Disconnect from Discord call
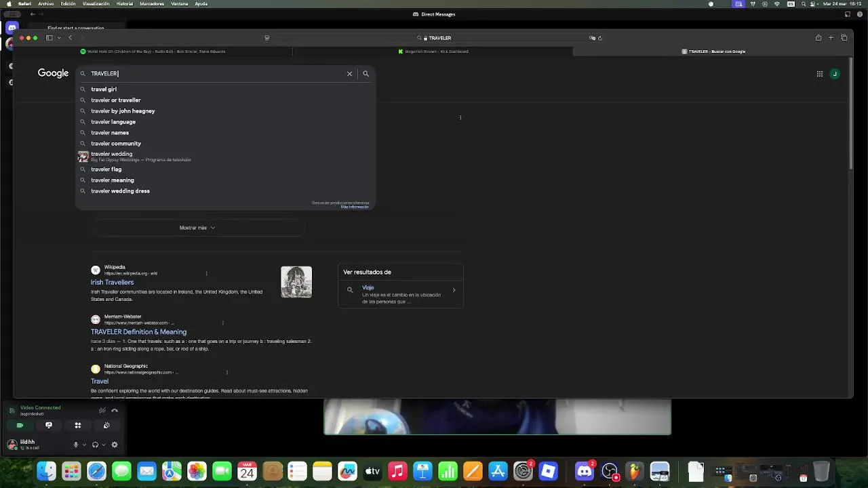The width and height of the screenshot is (868, 488). (115, 410)
